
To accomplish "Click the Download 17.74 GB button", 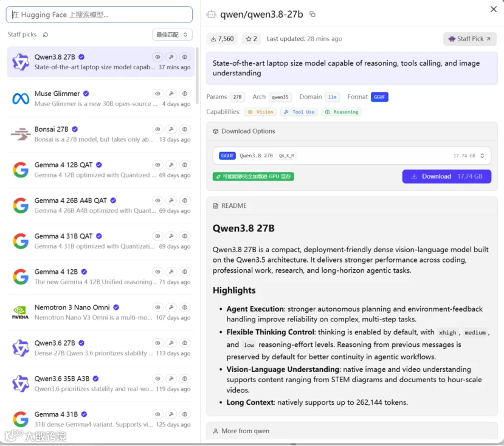I will coord(446,176).
